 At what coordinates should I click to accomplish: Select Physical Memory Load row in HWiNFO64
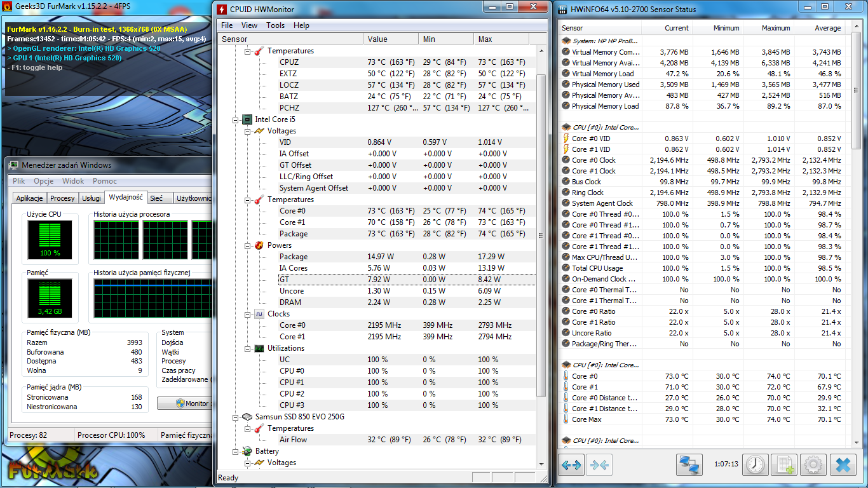point(703,106)
